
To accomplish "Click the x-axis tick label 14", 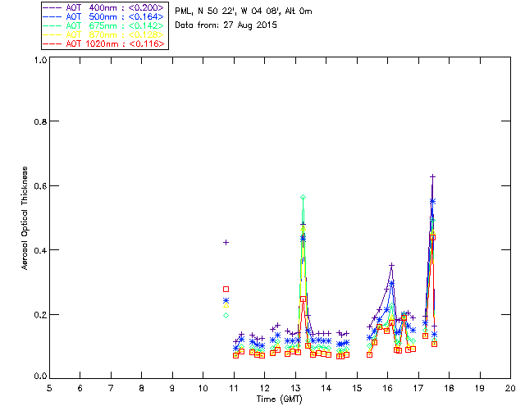I will [326, 388].
